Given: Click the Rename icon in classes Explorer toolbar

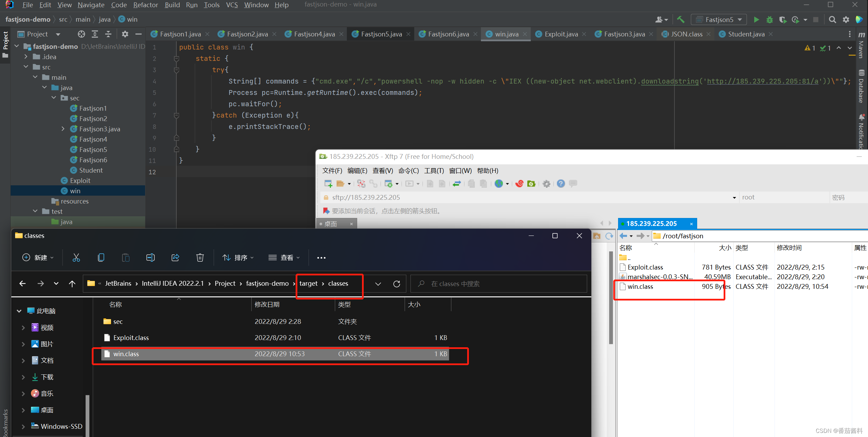Looking at the screenshot, I should pyautogui.click(x=151, y=258).
